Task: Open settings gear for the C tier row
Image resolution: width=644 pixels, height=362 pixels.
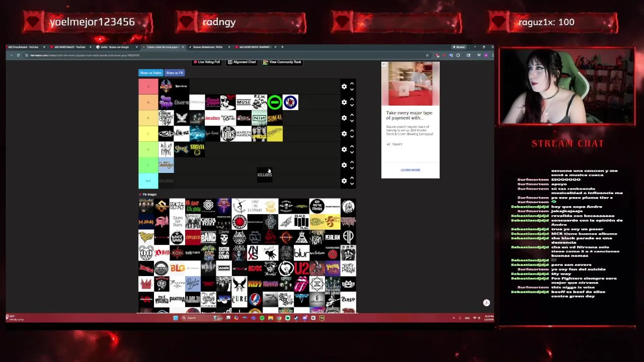Action: (344, 133)
